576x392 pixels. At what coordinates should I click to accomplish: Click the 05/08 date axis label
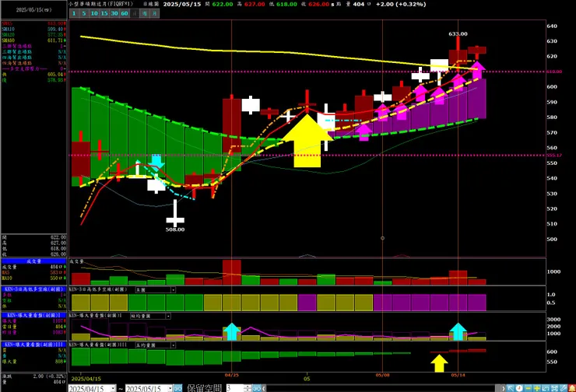click(382, 375)
